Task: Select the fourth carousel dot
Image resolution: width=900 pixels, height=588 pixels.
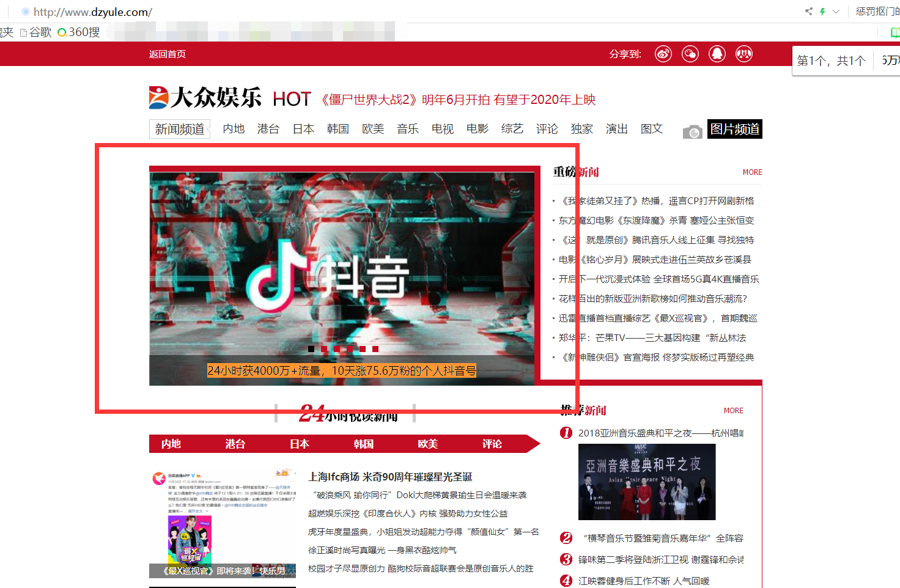Action: (x=350, y=349)
